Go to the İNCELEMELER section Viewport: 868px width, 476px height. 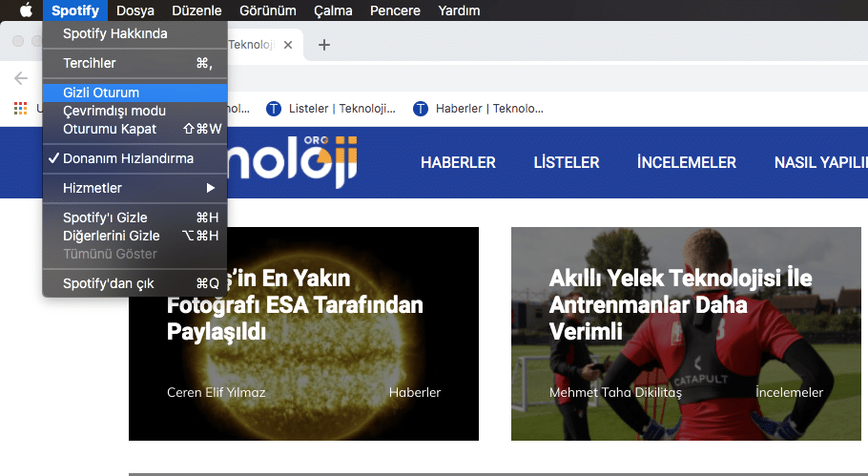tap(687, 162)
